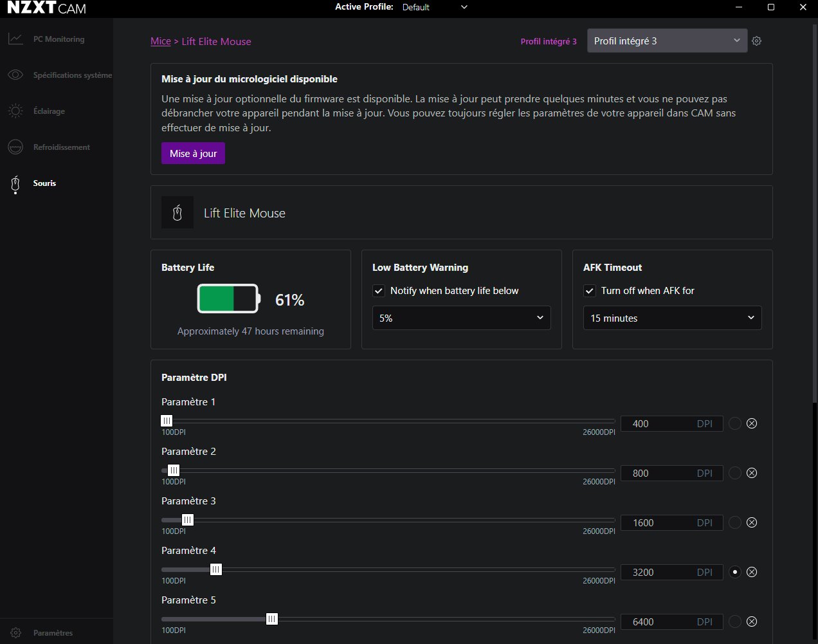Select the Refroidissement cooling icon
This screenshot has width=818, height=644.
click(15, 147)
